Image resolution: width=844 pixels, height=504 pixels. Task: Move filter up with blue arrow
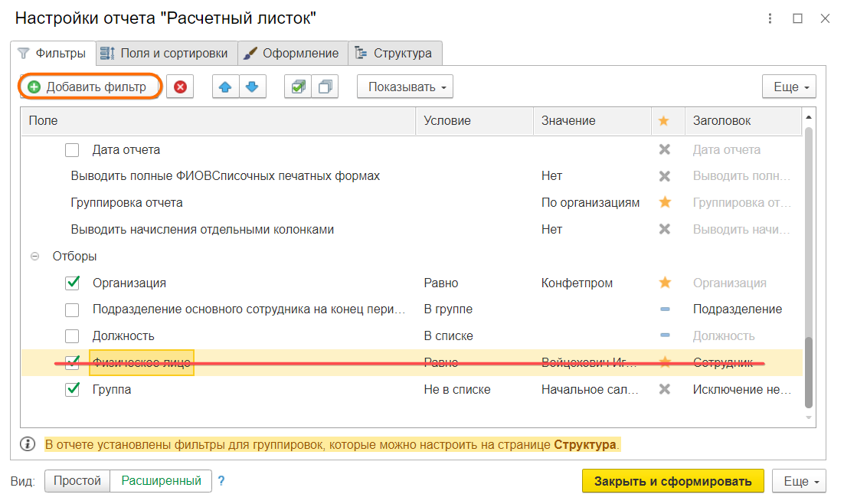pyautogui.click(x=225, y=87)
